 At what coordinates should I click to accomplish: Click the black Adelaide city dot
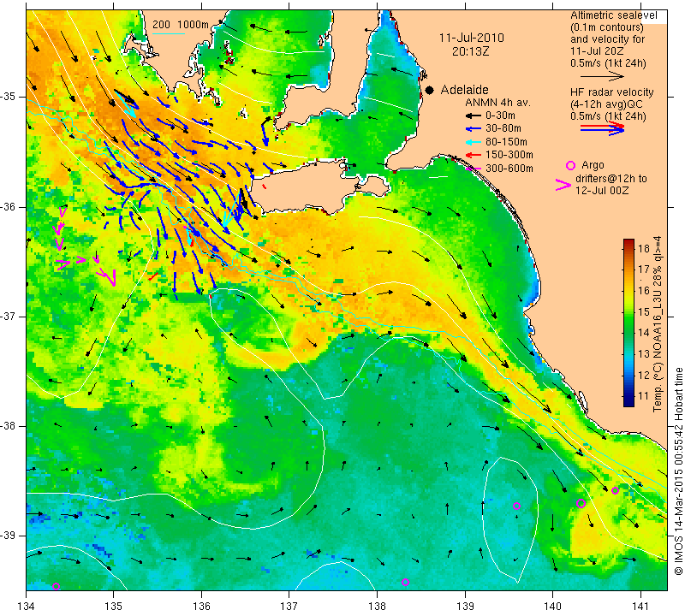click(x=430, y=90)
